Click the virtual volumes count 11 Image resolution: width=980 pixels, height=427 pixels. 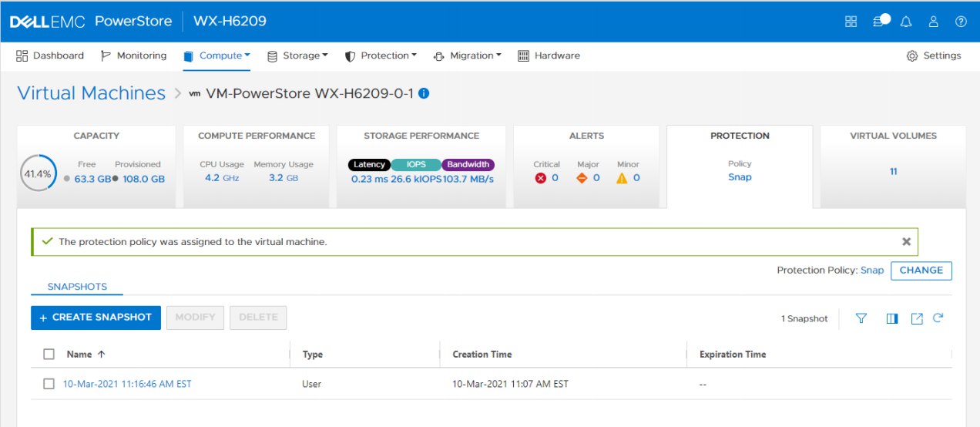pyautogui.click(x=894, y=172)
